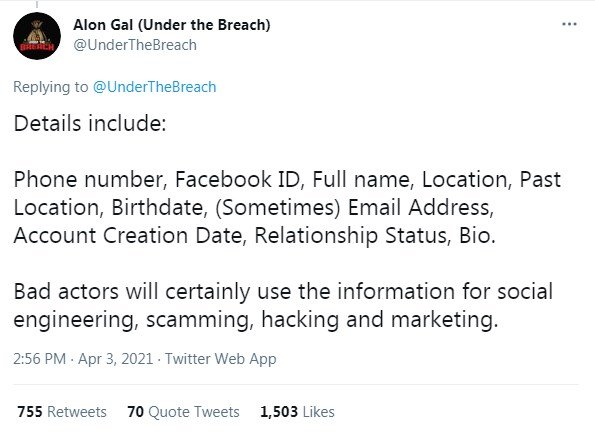The width and height of the screenshot is (595, 437).
Task: Open the Twitter Web App source link
Action: pyautogui.click(x=220, y=359)
